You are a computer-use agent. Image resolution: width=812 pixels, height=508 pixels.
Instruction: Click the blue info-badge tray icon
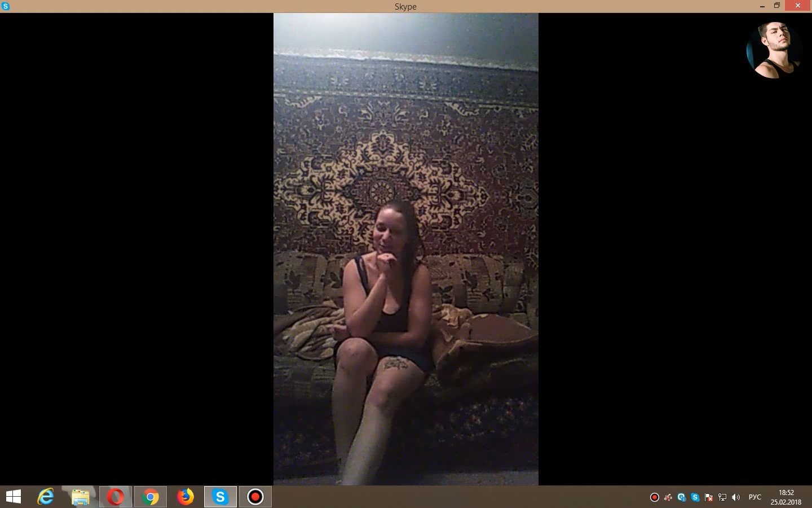[682, 497]
